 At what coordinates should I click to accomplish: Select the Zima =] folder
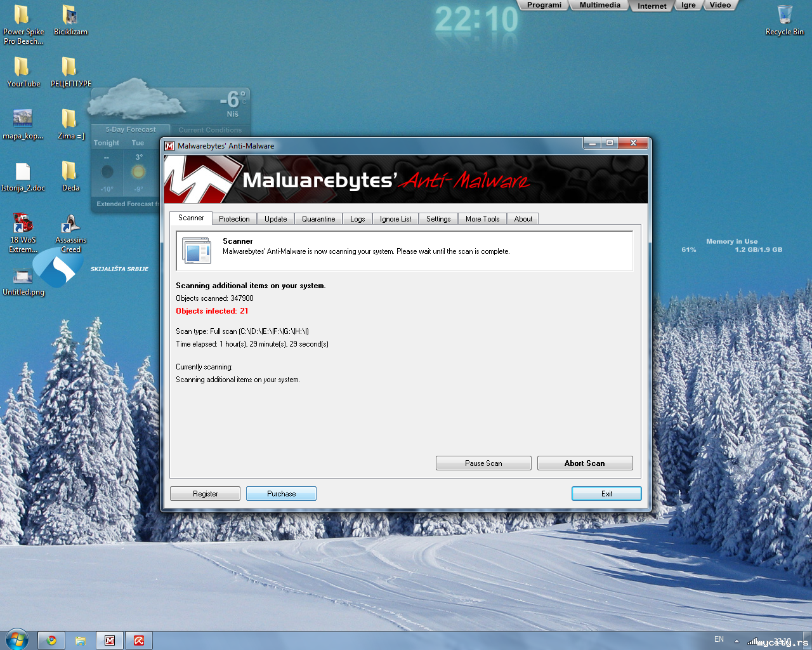[x=70, y=124]
